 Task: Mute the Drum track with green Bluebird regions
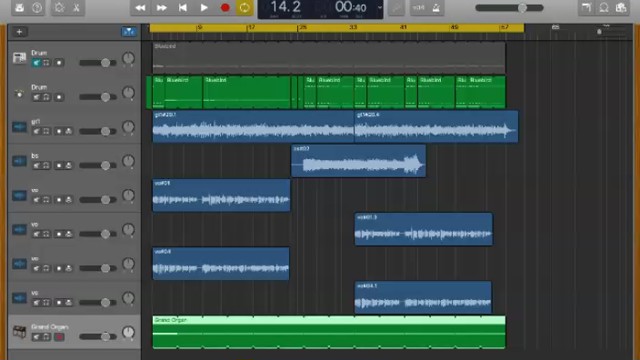coord(37,97)
